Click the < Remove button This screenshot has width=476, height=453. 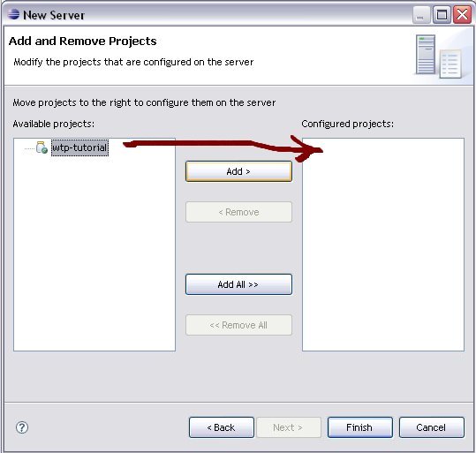(x=238, y=212)
